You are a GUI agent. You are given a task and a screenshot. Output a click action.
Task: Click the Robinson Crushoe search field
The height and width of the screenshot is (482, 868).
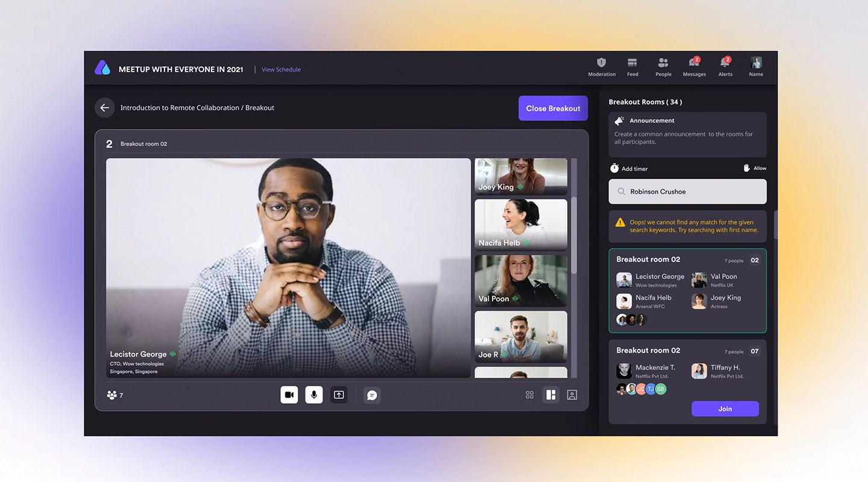(x=687, y=191)
